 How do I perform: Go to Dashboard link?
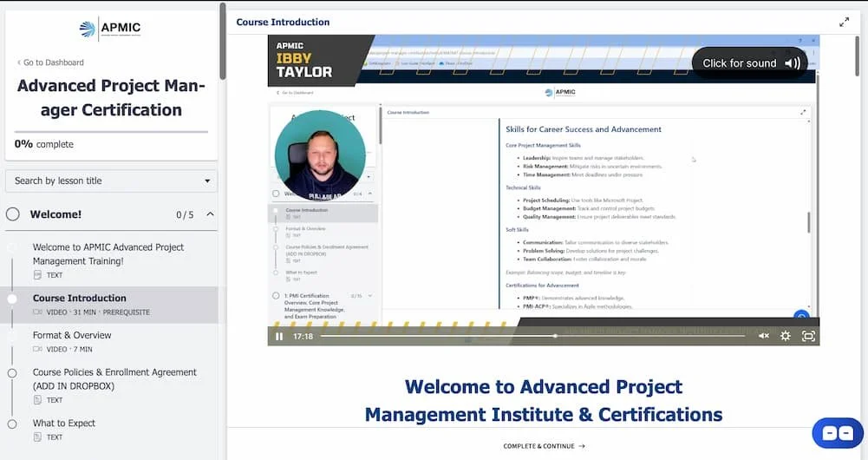pos(50,62)
